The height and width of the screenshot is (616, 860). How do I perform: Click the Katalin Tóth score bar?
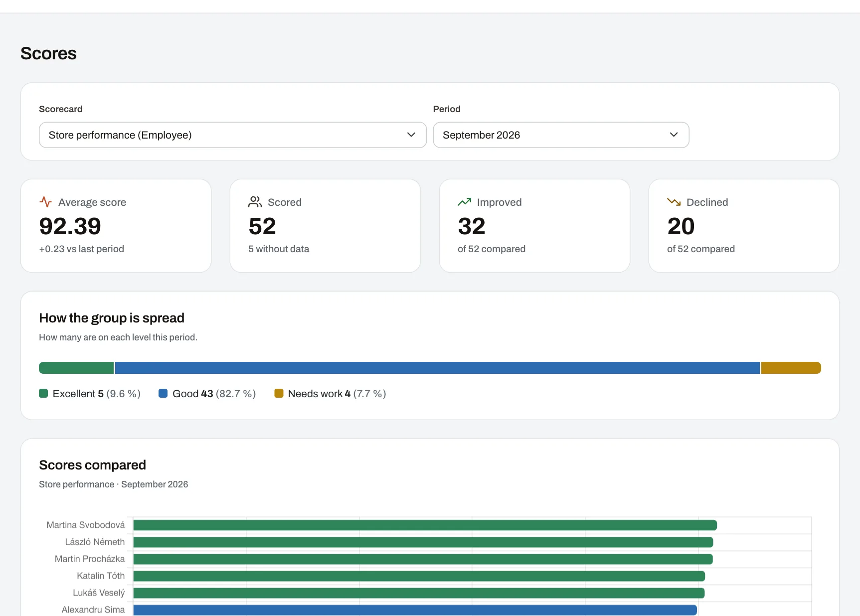(419, 576)
